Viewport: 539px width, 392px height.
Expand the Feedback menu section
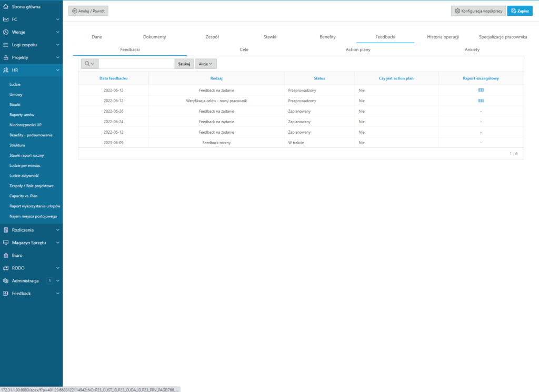[x=58, y=294]
